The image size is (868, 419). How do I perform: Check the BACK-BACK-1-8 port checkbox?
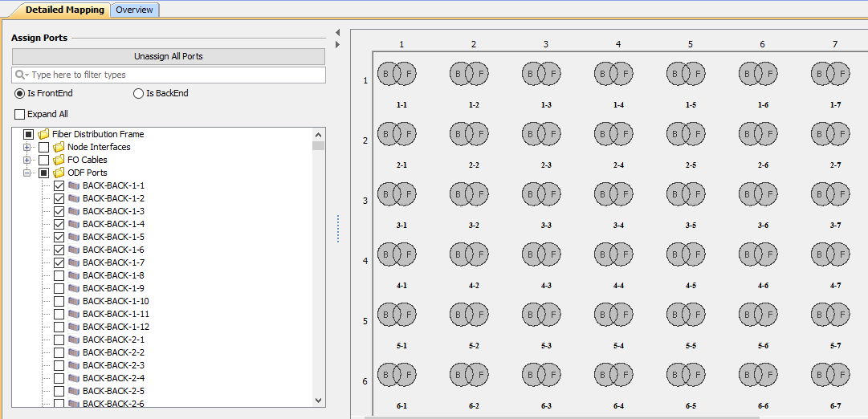point(59,275)
